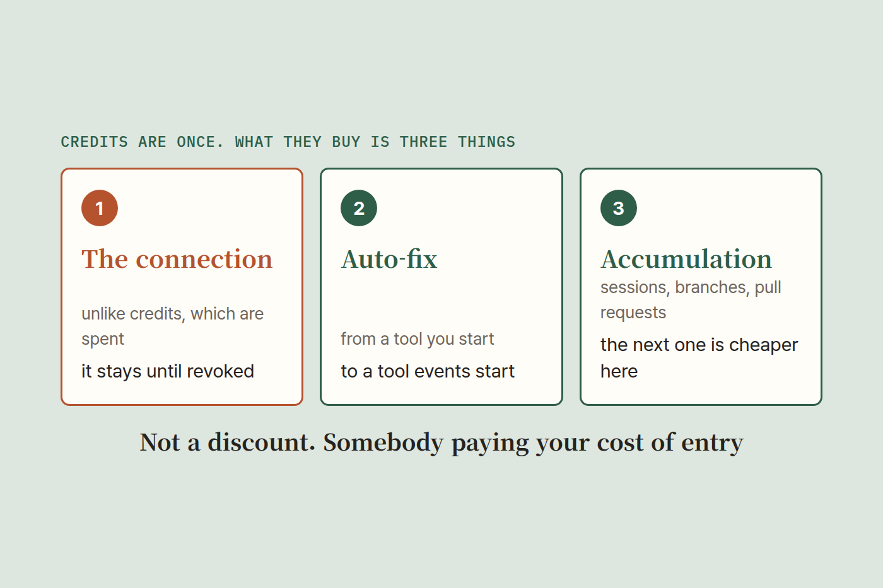Click the "Not a discount" tagline

[441, 442]
